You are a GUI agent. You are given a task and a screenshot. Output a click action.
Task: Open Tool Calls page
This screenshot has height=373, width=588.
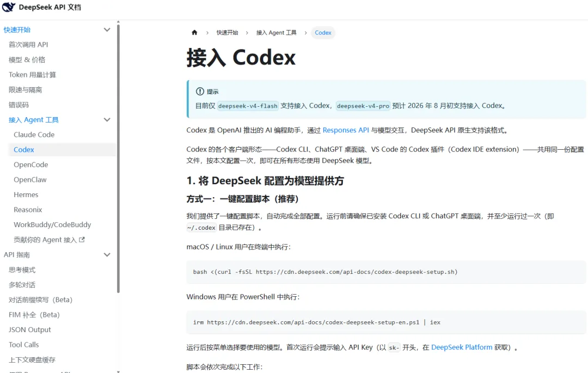pyautogui.click(x=23, y=345)
